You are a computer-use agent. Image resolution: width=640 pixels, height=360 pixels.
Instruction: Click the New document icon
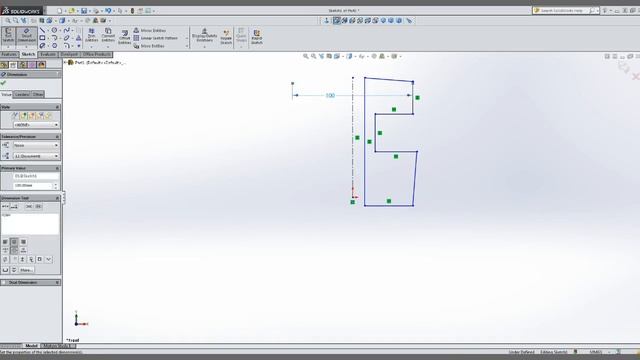(x=60, y=11)
